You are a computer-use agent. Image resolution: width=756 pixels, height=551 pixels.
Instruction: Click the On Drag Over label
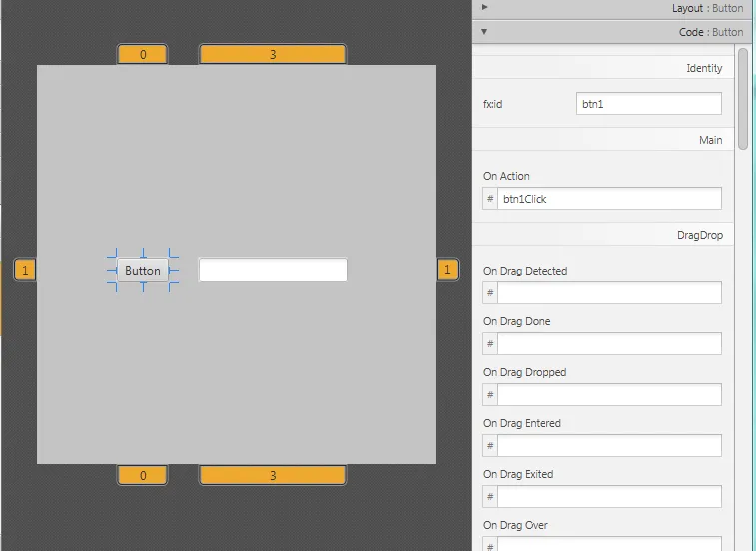515,525
